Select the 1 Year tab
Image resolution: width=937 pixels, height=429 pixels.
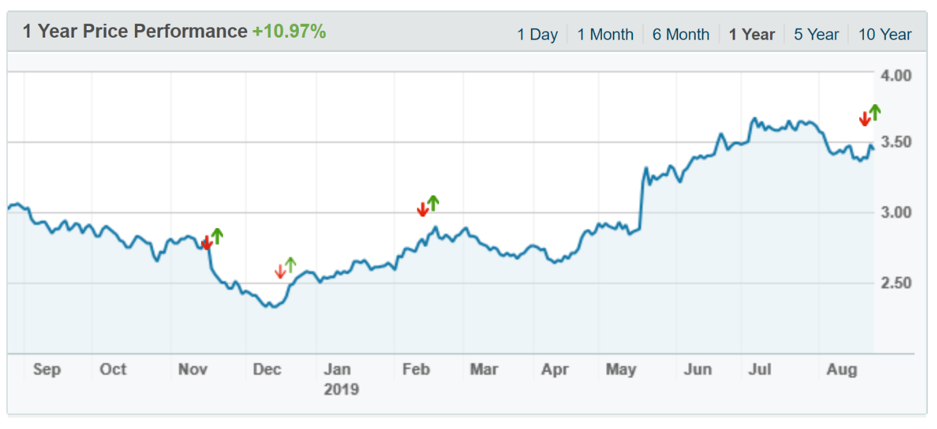[752, 34]
